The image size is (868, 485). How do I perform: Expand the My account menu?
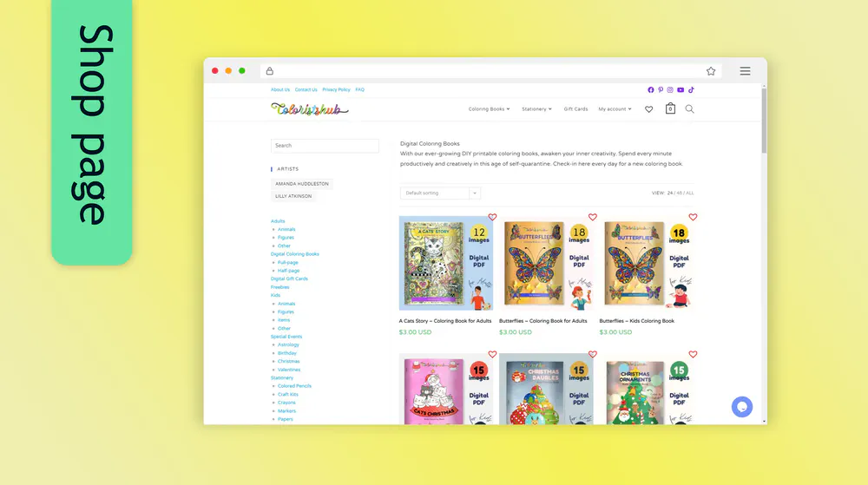(x=615, y=109)
